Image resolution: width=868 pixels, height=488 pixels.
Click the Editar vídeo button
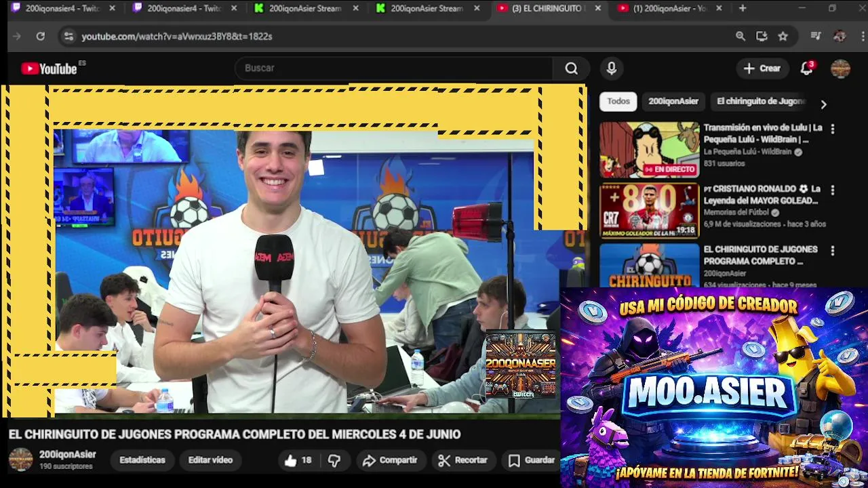coord(210,460)
